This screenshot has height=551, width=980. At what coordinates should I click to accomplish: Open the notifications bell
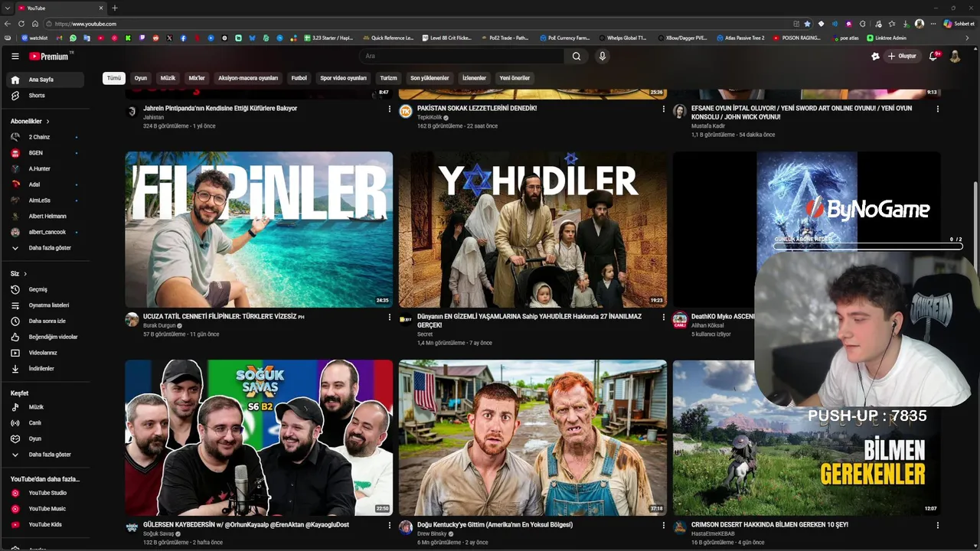933,56
